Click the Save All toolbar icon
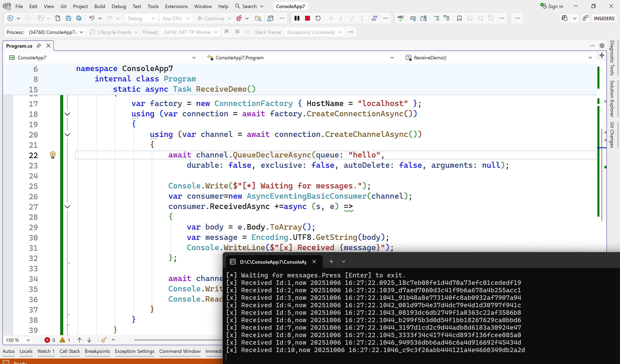This screenshot has width=620, height=364. 79,18
